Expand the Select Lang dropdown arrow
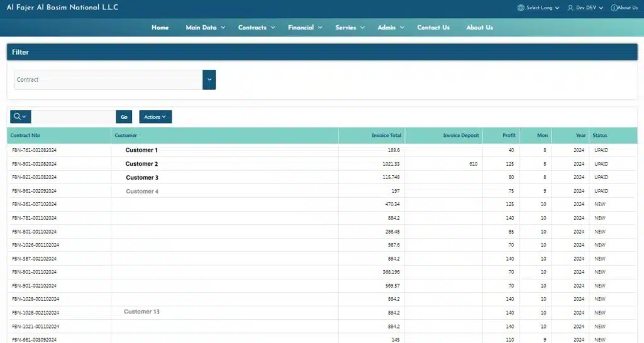Screen dimensions: 644x343 coord(557,8)
